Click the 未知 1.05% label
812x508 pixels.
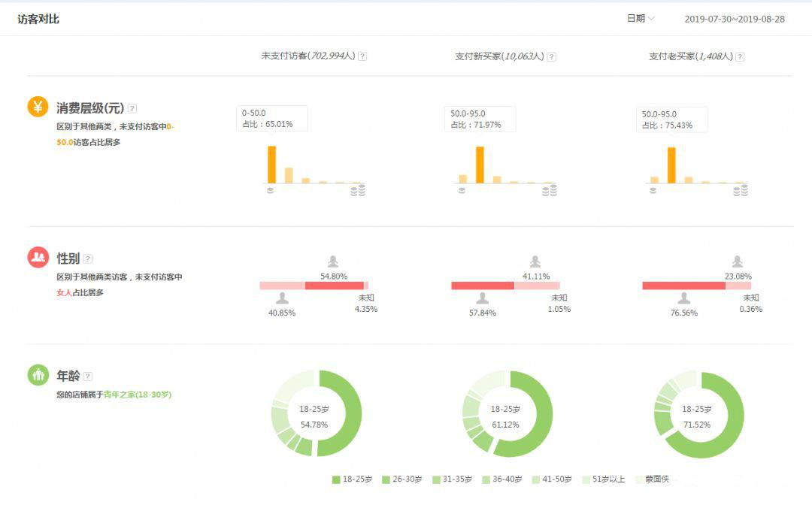click(x=559, y=304)
